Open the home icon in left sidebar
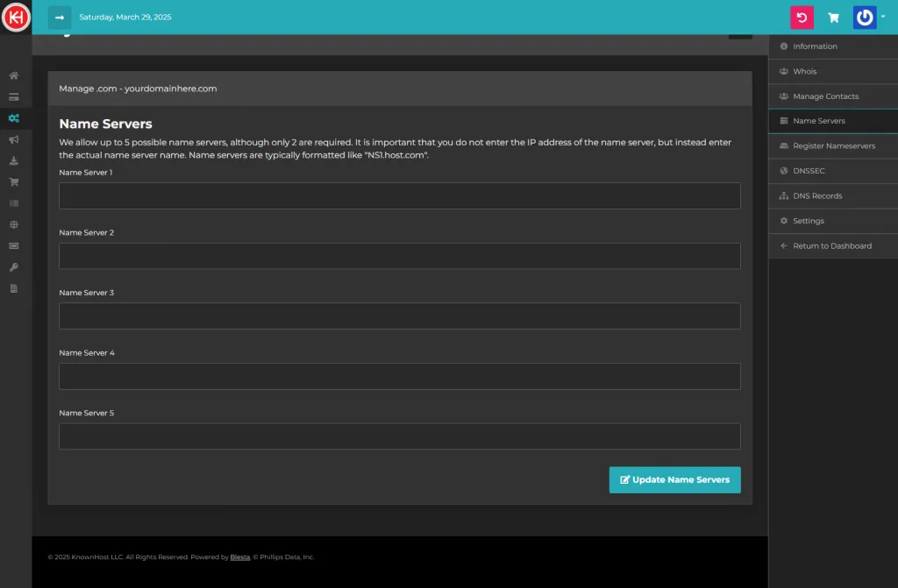This screenshot has width=898, height=588. 14,75
